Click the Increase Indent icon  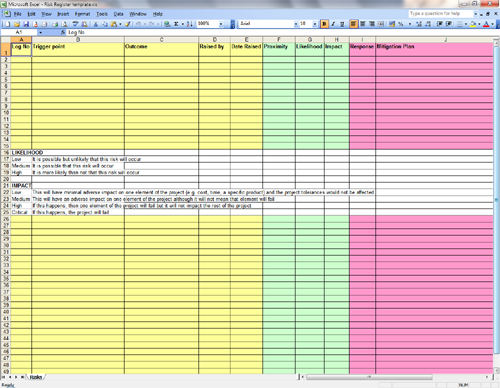[449, 24]
